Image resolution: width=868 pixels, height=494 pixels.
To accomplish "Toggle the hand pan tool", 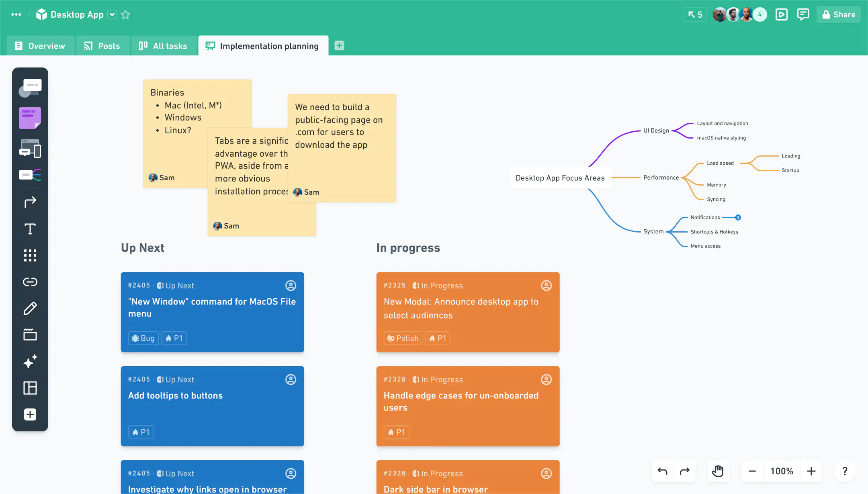I will pos(718,471).
